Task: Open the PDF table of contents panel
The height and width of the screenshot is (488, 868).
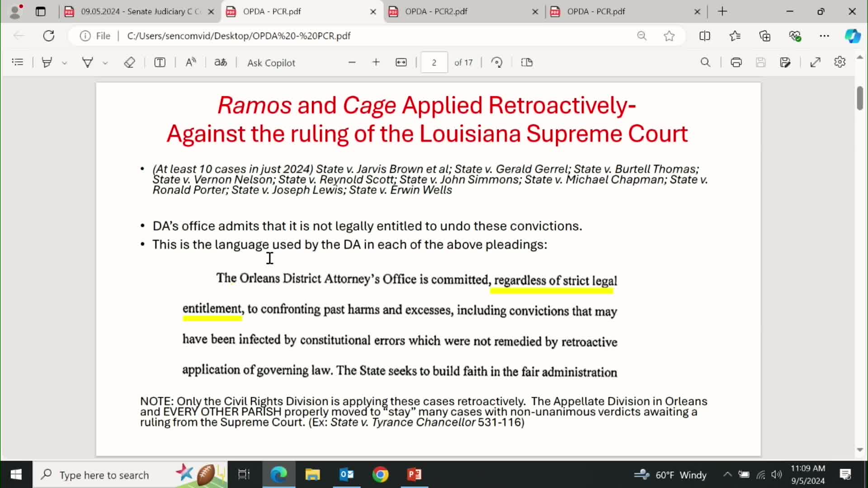Action: click(18, 62)
